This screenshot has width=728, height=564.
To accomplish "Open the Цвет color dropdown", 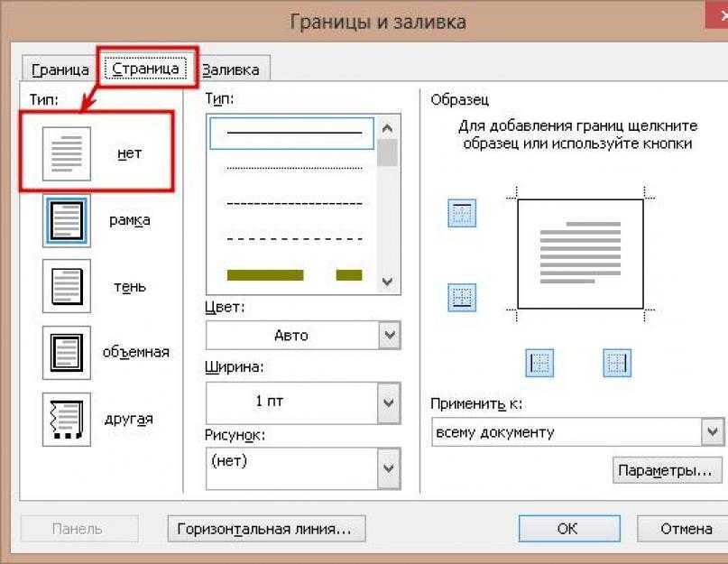I will (x=390, y=335).
